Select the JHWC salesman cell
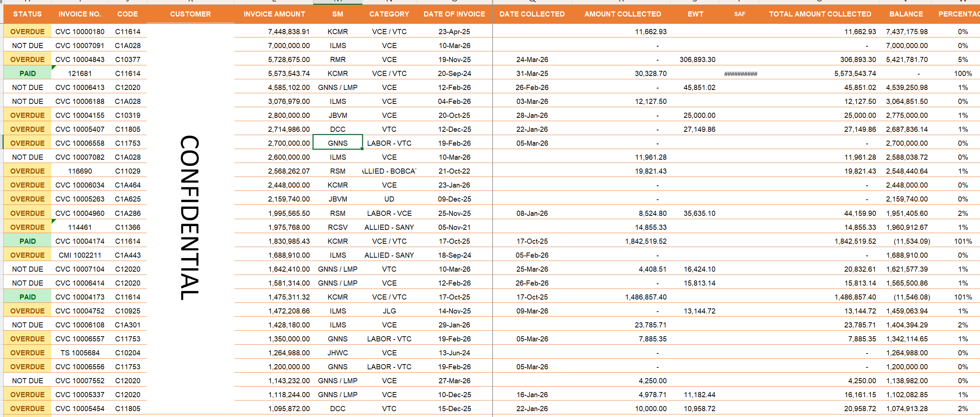Image resolution: width=980 pixels, height=417 pixels. coord(337,353)
